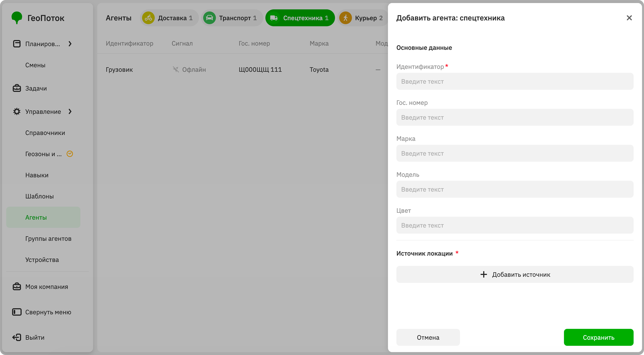Click the Транспорт car icon

209,18
